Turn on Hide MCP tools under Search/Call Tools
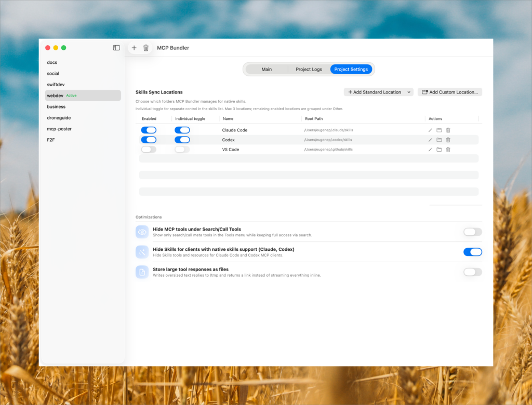Image resolution: width=532 pixels, height=405 pixels. pyautogui.click(x=472, y=232)
